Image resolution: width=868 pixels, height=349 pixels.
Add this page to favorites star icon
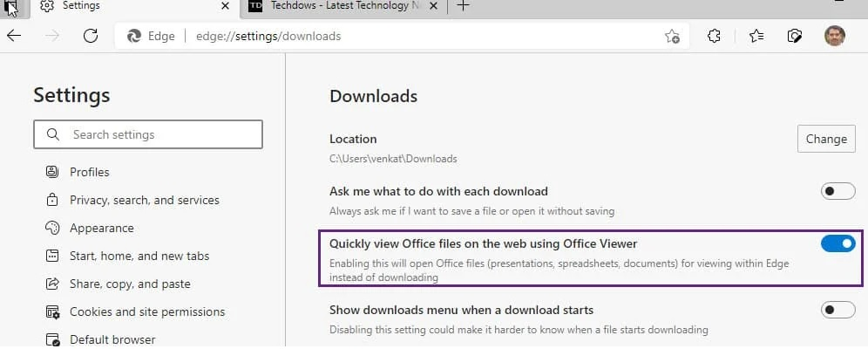(x=672, y=37)
